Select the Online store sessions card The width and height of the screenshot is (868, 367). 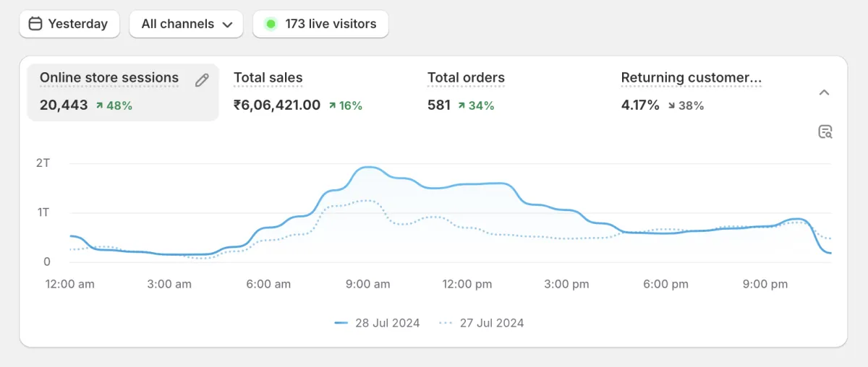123,92
